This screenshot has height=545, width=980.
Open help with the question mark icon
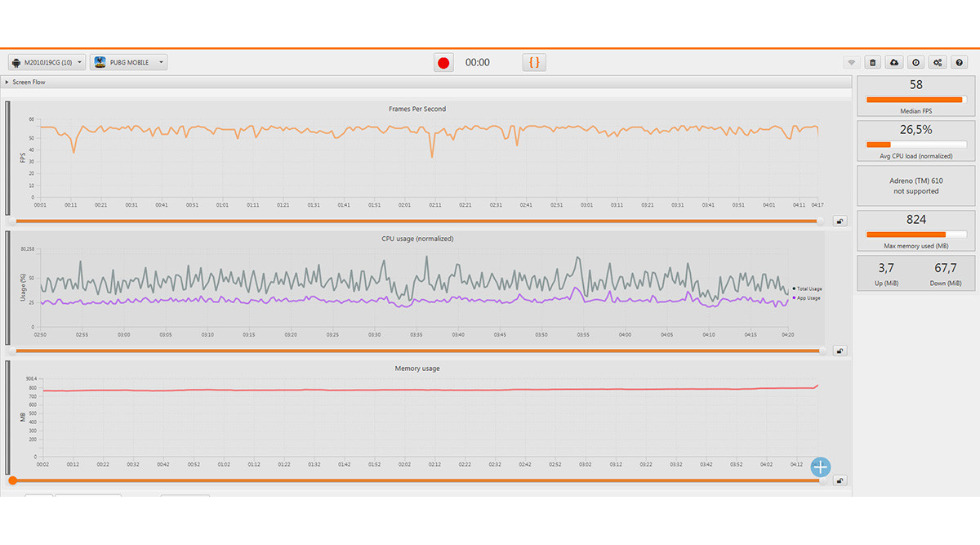tap(960, 63)
